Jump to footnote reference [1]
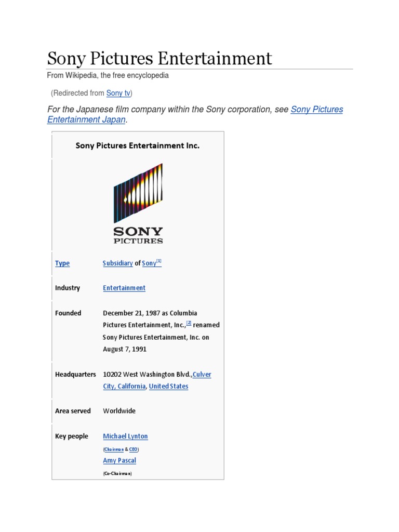This screenshot has width=399, height=532. pos(159,261)
